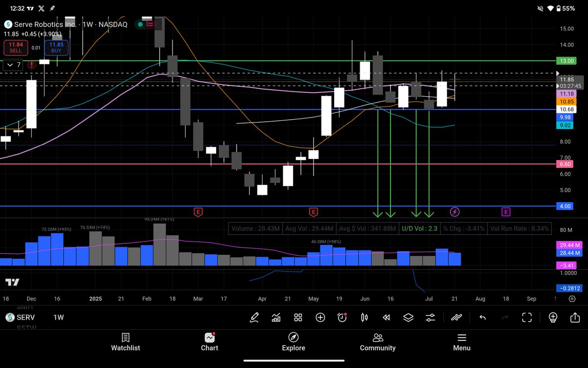Viewport: 588px width, 368px height.
Task: Tap the orange 10.85 moving average label
Action: [x=566, y=101]
